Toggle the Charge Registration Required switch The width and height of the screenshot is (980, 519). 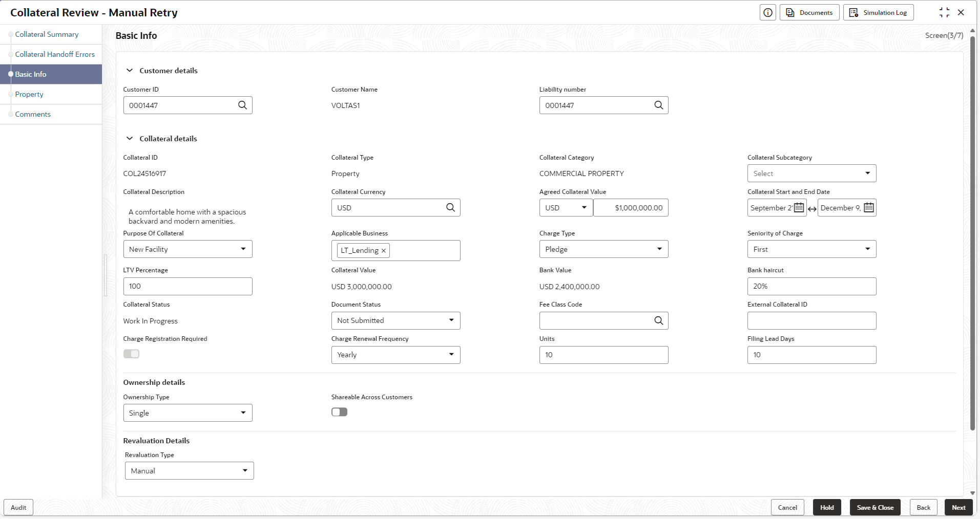tap(131, 354)
